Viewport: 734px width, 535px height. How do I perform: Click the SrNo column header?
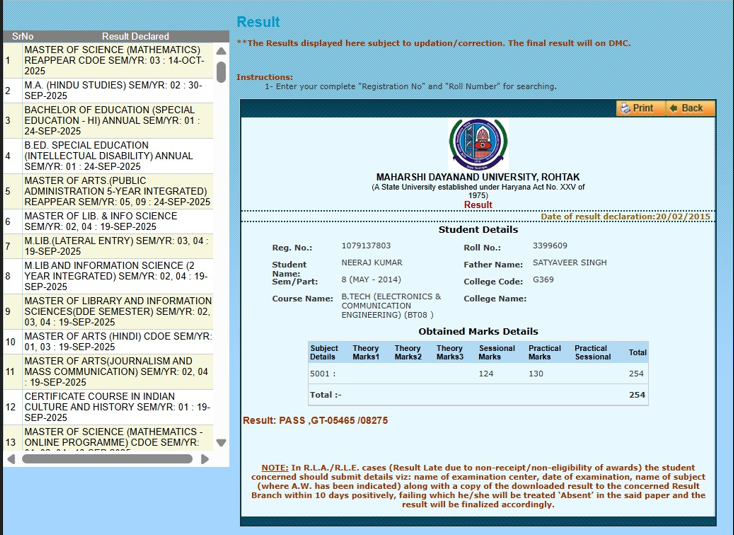[22, 37]
